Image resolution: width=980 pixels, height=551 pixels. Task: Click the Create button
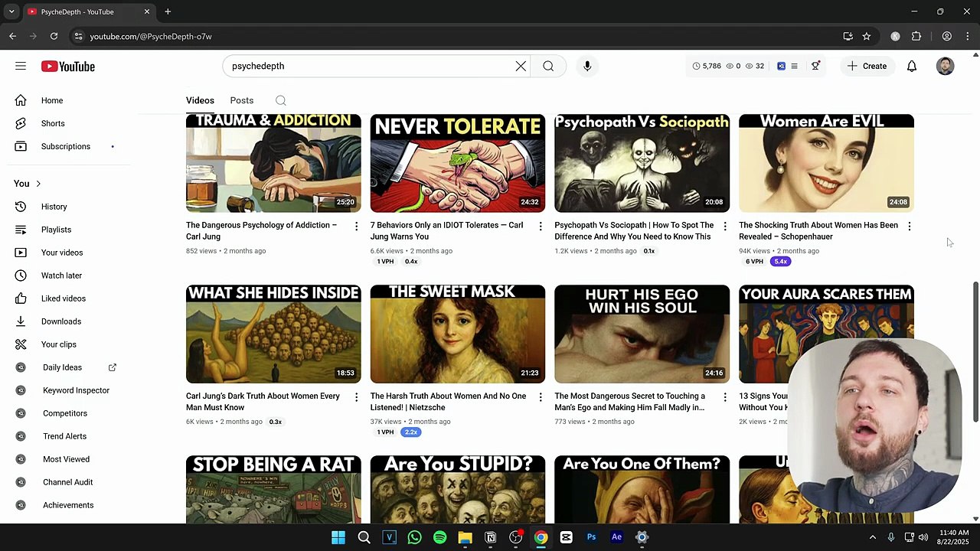[x=867, y=66]
